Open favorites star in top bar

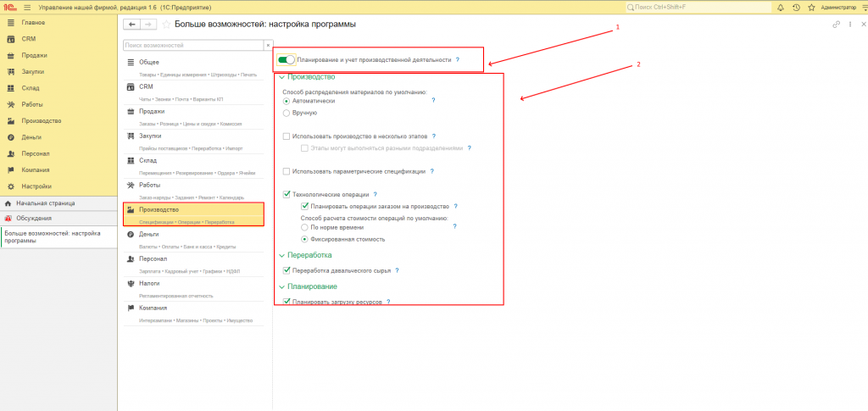(x=811, y=8)
